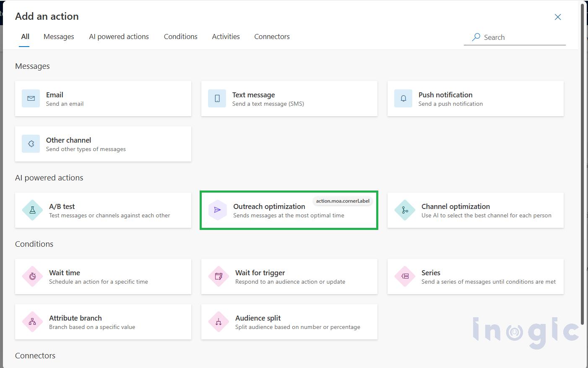Image resolution: width=588 pixels, height=368 pixels.
Task: Click the Series icon
Action: point(405,277)
